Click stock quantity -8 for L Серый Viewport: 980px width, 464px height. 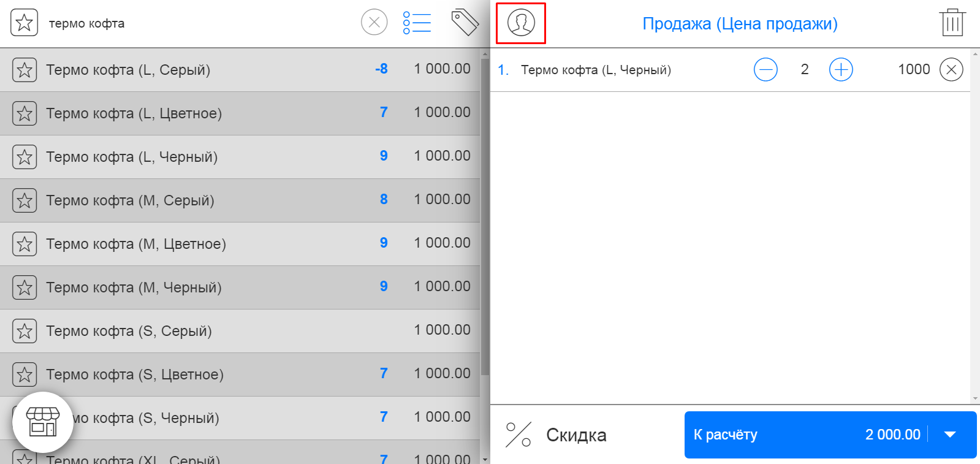[x=381, y=69]
